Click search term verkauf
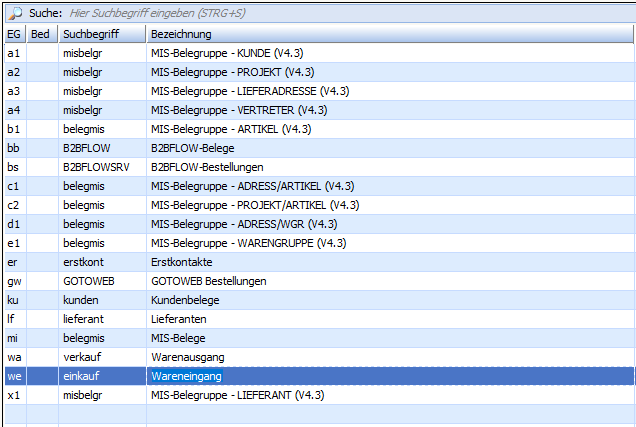Viewport: 636px width, 427px height. click(x=82, y=357)
